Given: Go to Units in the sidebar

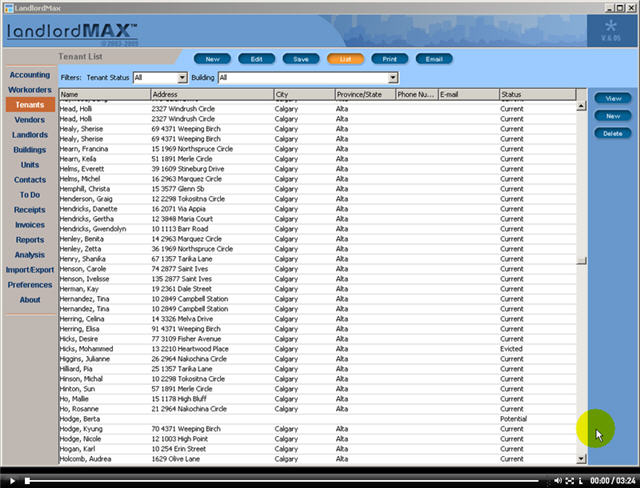Looking at the screenshot, I should coord(30,165).
